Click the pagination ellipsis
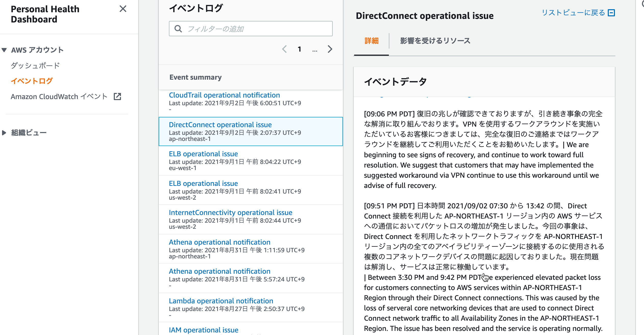This screenshot has width=644, height=335. (315, 50)
